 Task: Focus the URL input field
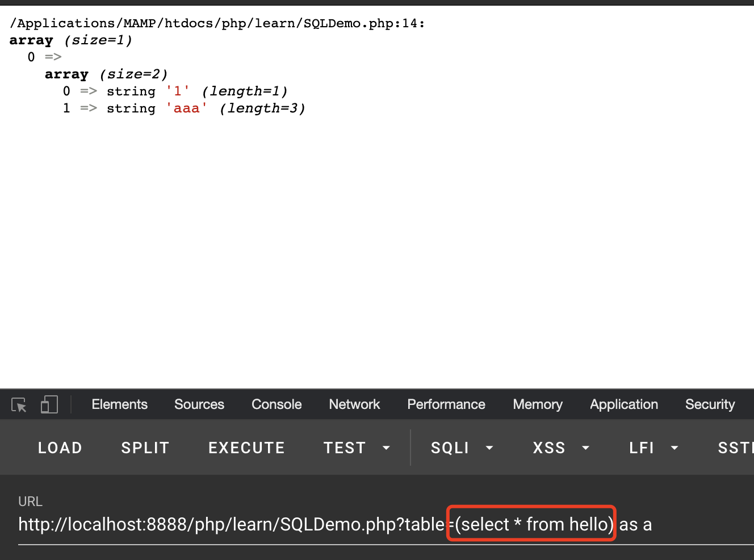point(341,524)
